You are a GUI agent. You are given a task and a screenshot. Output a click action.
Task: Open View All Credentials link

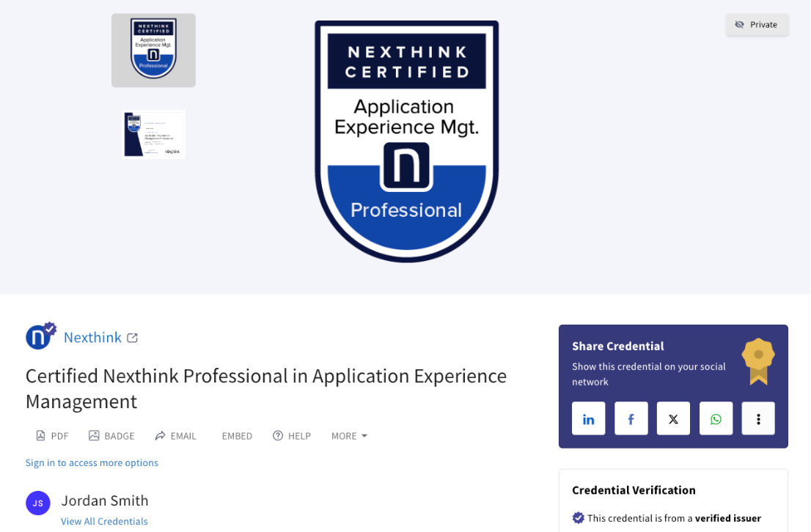pyautogui.click(x=104, y=522)
